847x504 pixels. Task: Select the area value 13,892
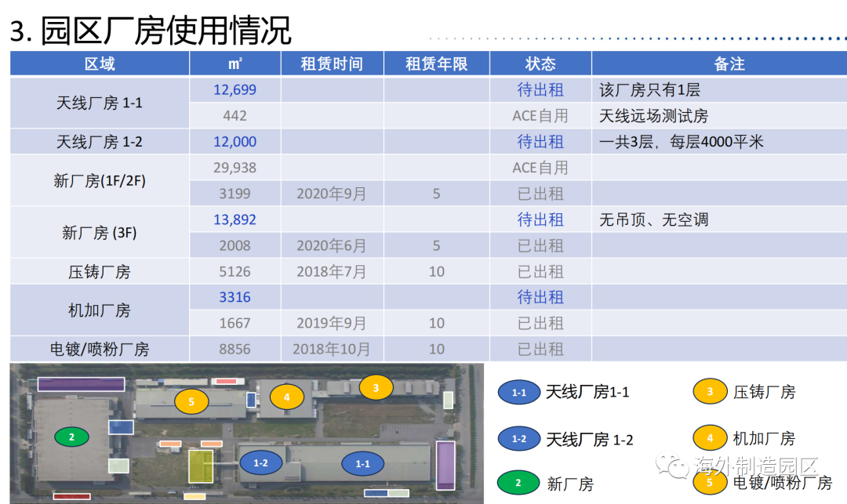coord(235,219)
